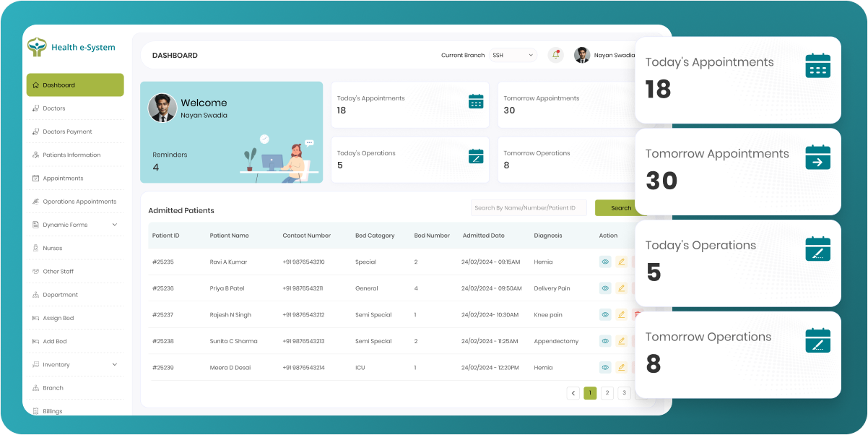
Task: Go to Operations Appointments in sidebar
Action: 79,202
